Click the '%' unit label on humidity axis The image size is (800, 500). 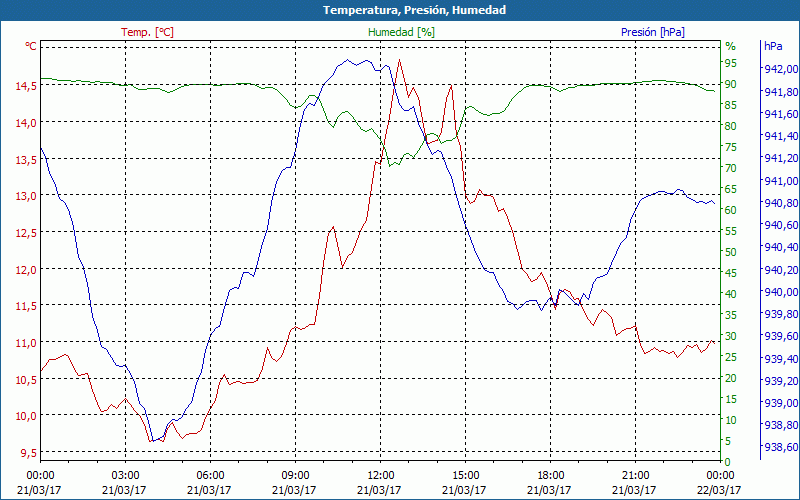click(x=731, y=46)
